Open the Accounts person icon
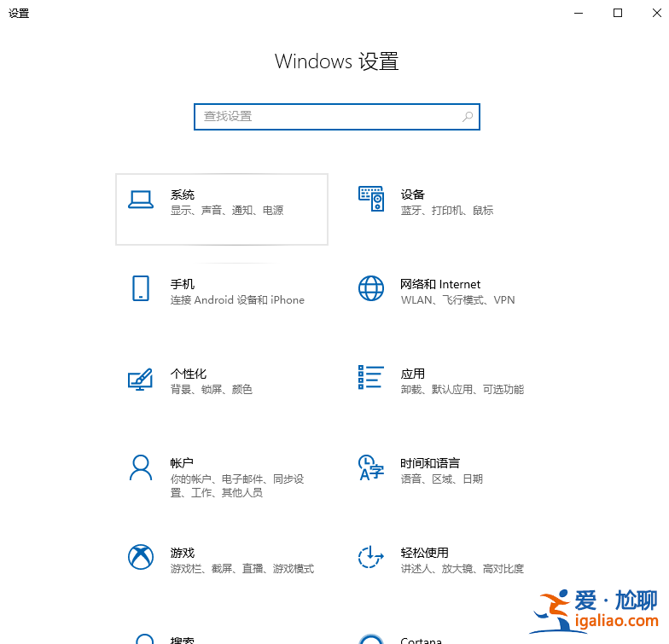Image resolution: width=669 pixels, height=644 pixels. [x=141, y=467]
